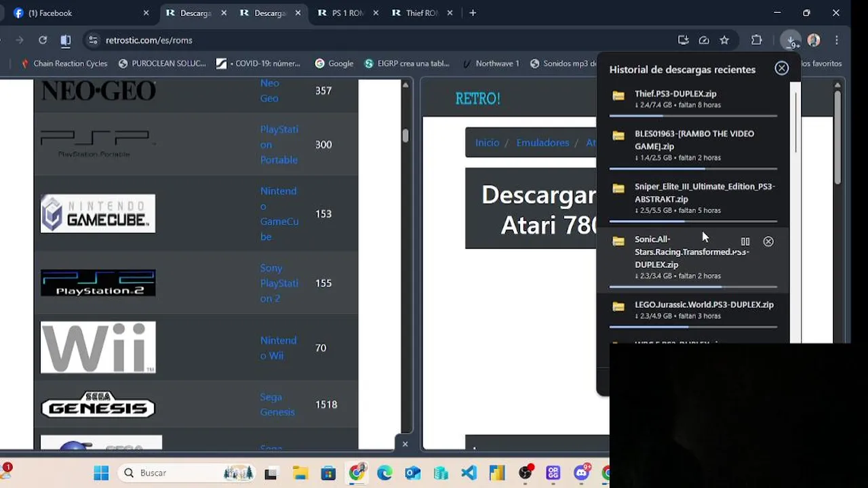868x488 pixels.
Task: Click the Thief.PS3-DUPLEX.zip download progress bar
Action: (693, 116)
